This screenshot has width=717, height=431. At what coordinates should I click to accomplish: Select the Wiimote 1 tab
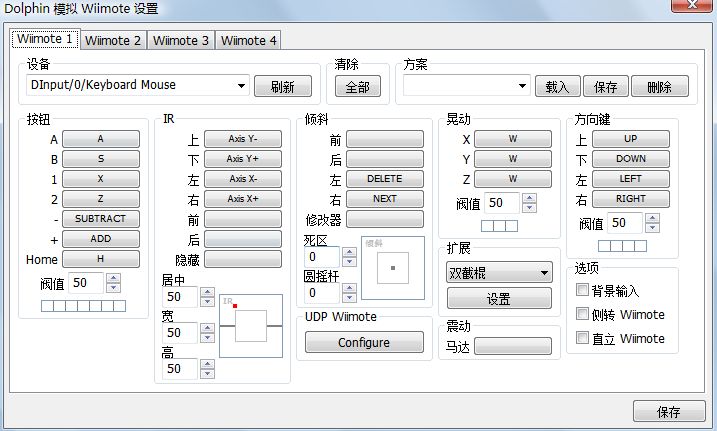click(45, 39)
